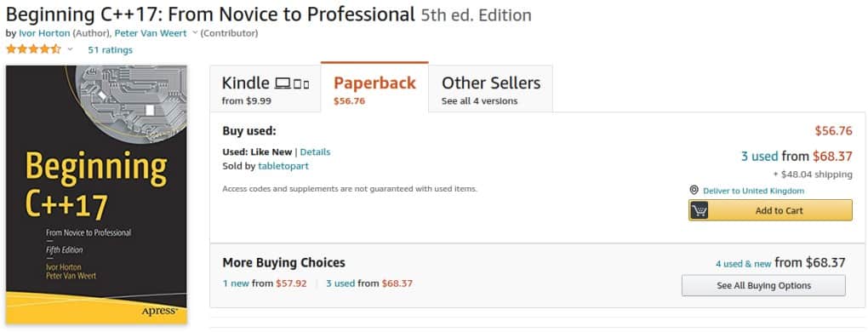Open 4 used & new link
Screen dimensions: 868x332
[743, 264]
